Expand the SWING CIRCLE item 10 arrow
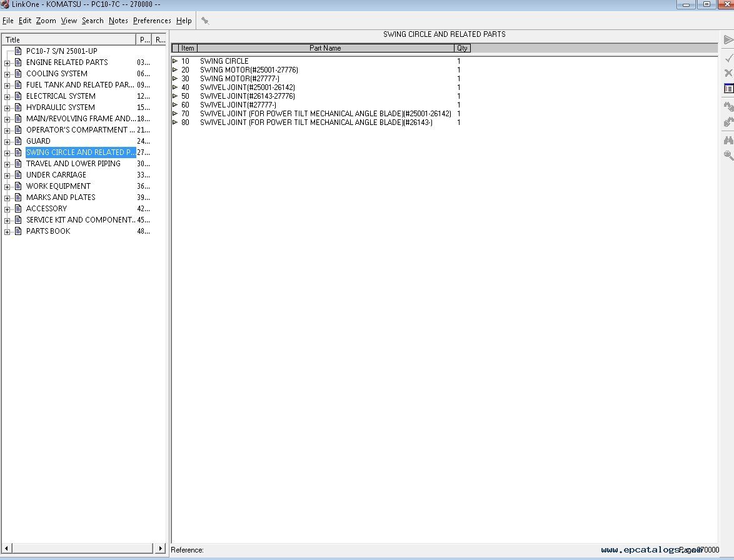Screen dimensions: 734x560 point(175,61)
